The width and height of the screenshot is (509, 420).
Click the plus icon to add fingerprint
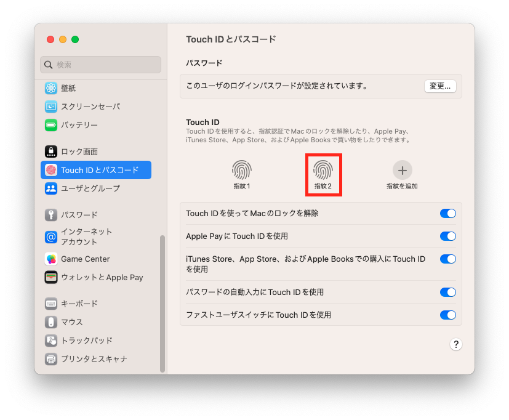pyautogui.click(x=403, y=170)
